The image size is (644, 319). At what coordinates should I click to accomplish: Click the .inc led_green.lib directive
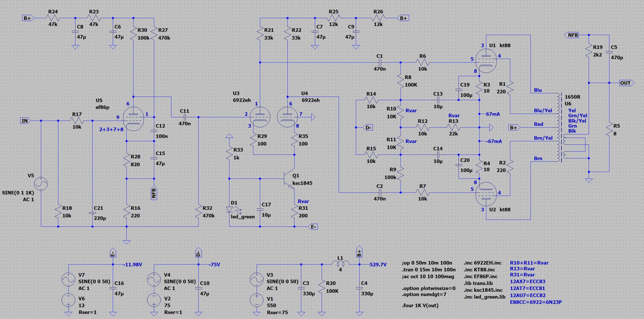click(x=485, y=297)
